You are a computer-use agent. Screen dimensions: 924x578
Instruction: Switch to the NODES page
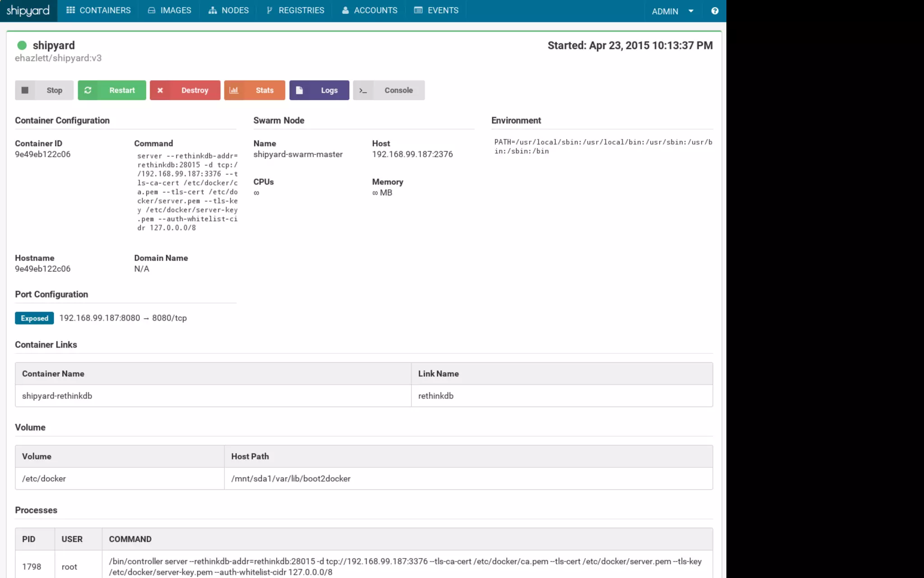pos(228,10)
